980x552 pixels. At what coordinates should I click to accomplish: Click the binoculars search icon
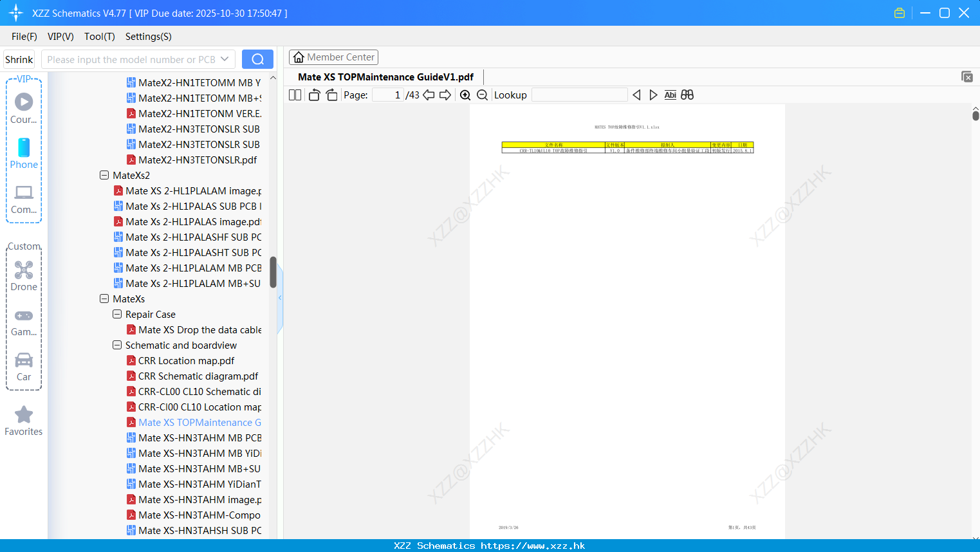(x=687, y=95)
